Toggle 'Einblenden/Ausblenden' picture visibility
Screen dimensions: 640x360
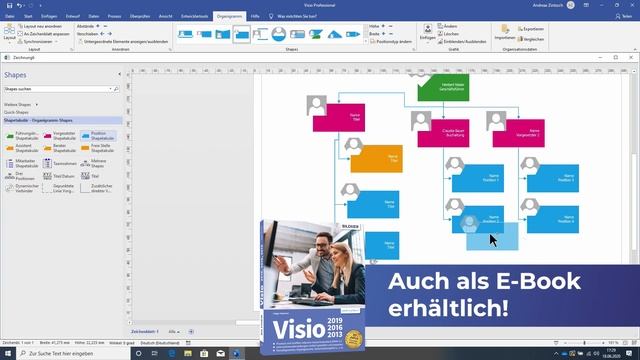coord(462,42)
